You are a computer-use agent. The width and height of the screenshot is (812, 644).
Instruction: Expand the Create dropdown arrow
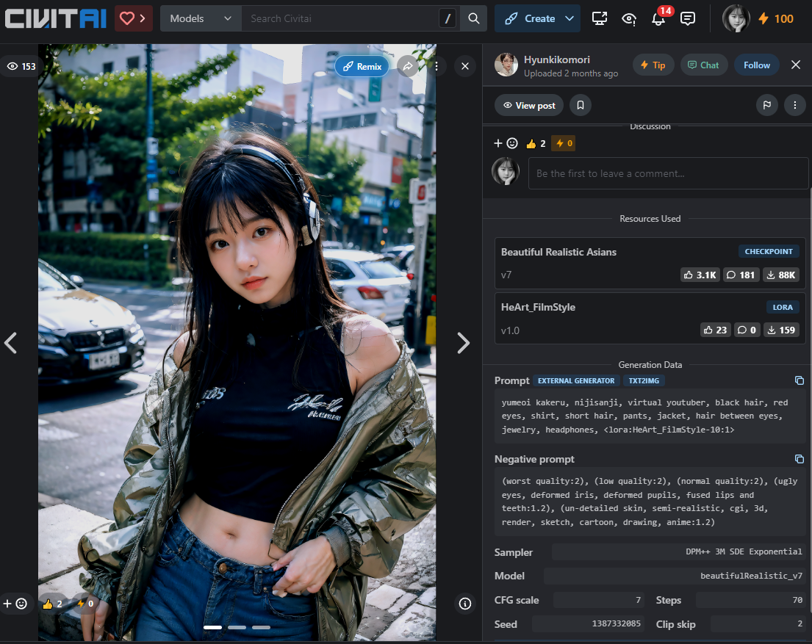(x=570, y=18)
